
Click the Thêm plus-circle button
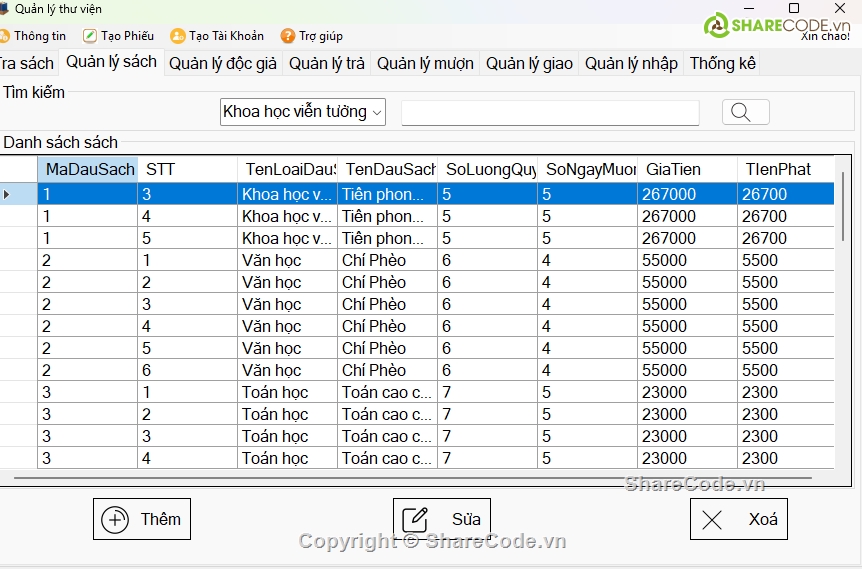tap(141, 519)
